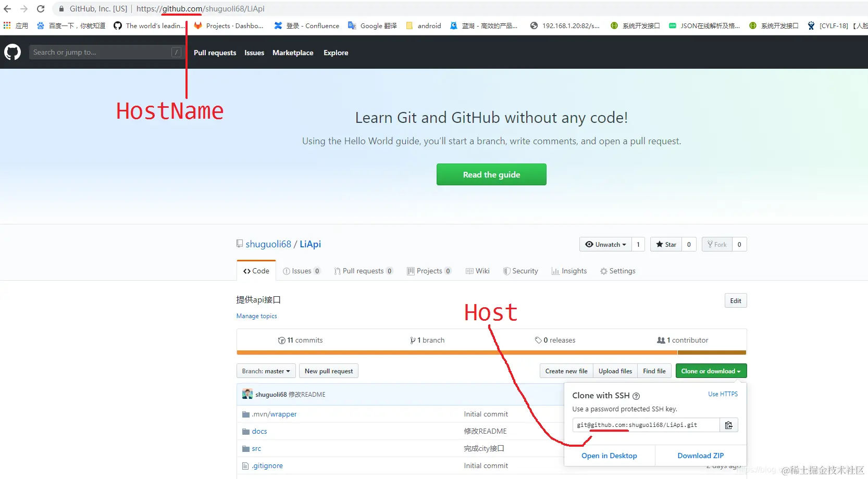Open 'The world's leading' GitHub bookmark
Viewport: 868px width, 479px height.
click(x=150, y=26)
